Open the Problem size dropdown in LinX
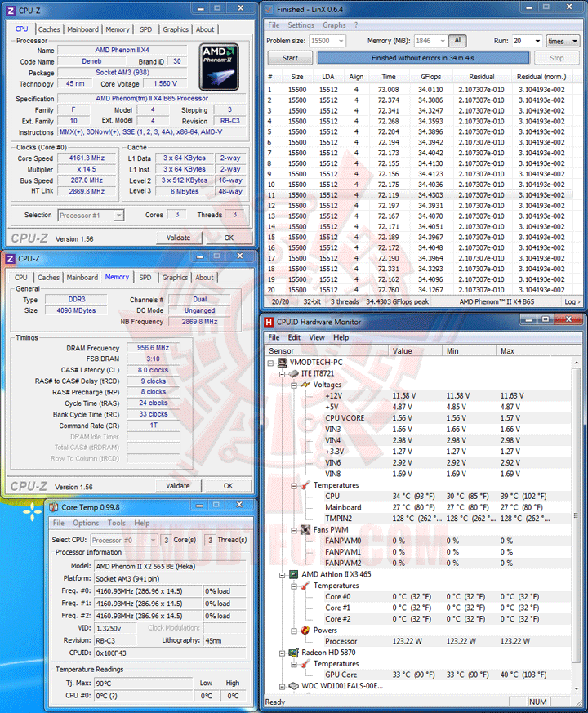Screen dimensions: 588x713 click(x=341, y=41)
